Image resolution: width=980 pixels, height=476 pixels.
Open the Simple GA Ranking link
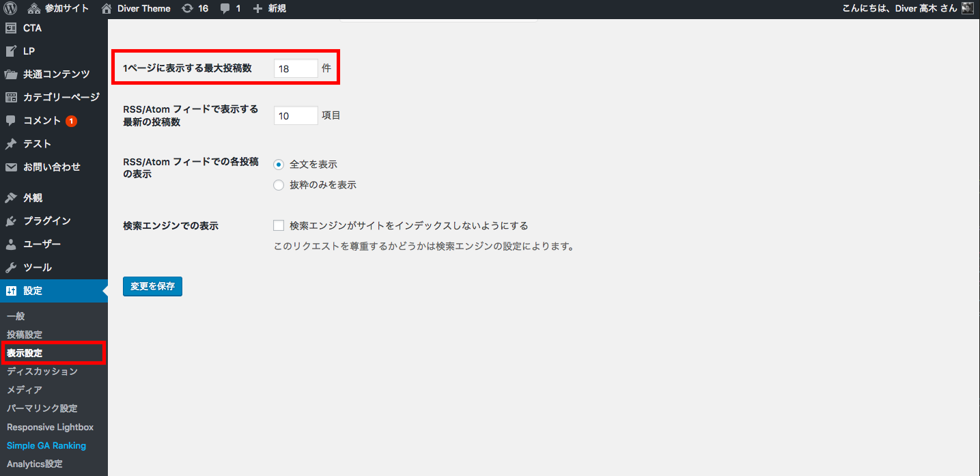click(46, 445)
